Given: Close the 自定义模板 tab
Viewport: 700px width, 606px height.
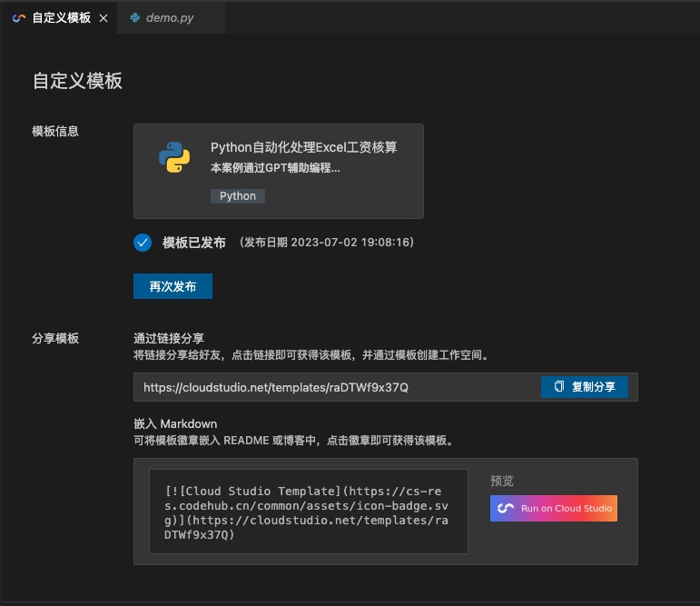Looking at the screenshot, I should [104, 18].
